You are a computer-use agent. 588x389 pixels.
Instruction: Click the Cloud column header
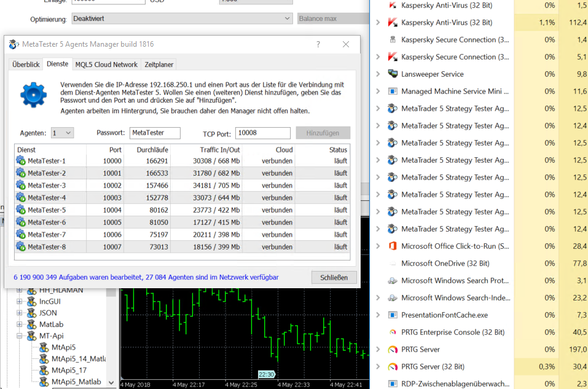269,150
